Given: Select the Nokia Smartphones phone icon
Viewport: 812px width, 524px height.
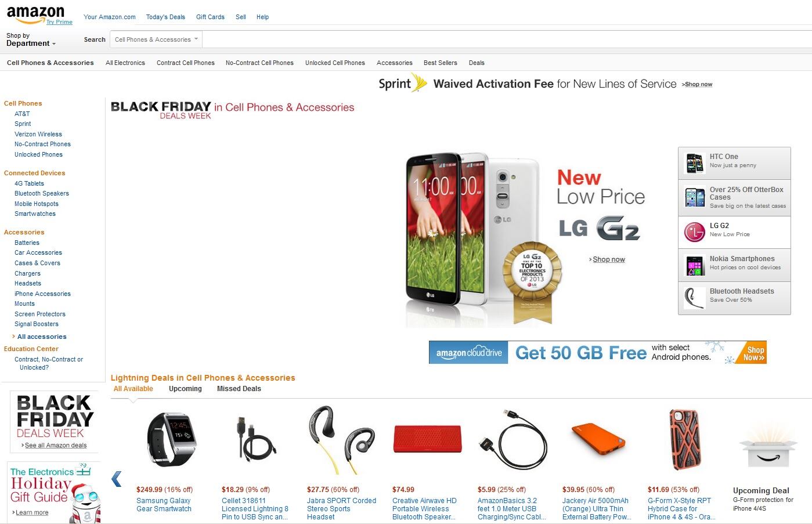Looking at the screenshot, I should pos(695,265).
